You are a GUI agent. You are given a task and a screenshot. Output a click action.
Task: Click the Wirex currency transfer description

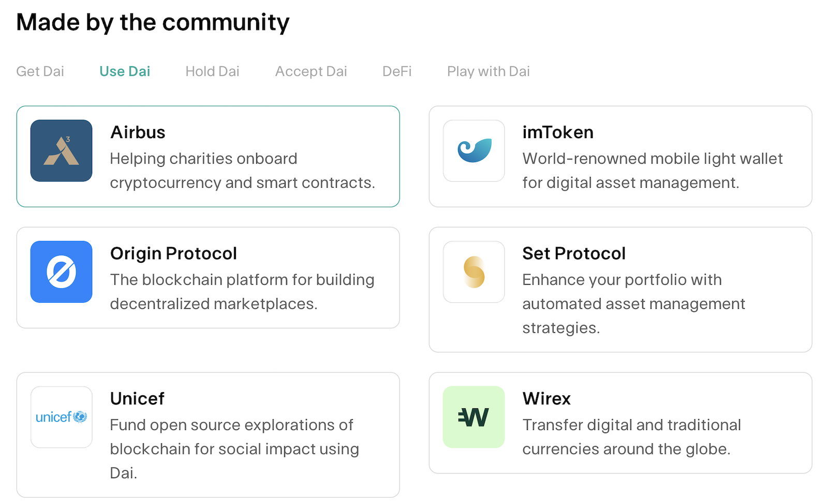point(631,437)
